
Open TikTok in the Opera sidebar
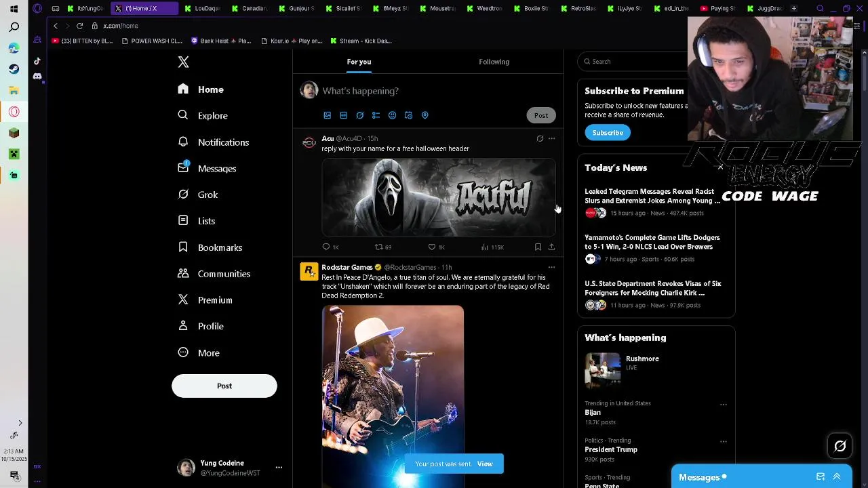[37, 61]
